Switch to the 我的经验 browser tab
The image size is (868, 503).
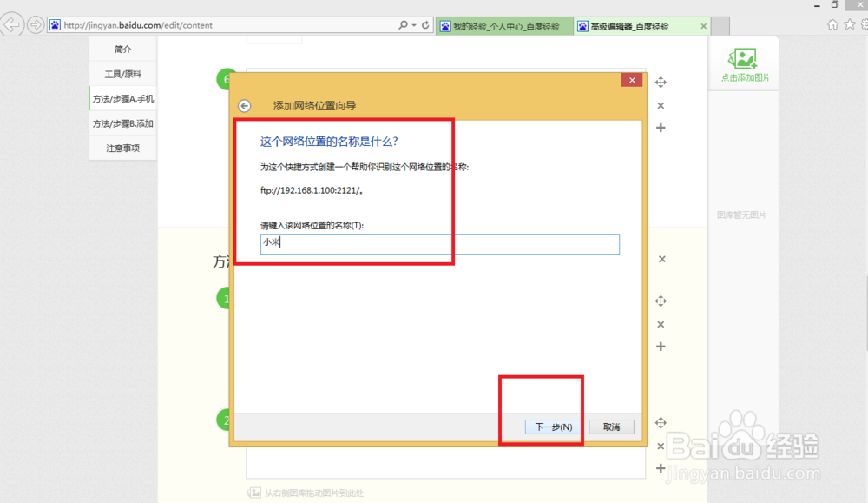503,26
